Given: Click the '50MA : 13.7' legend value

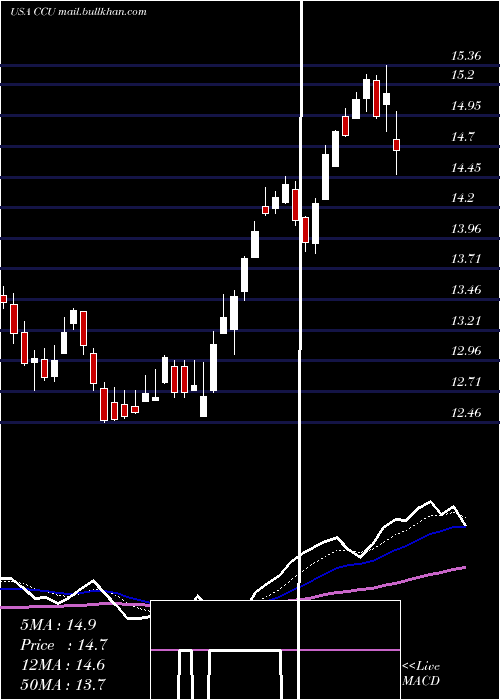Looking at the screenshot, I should tap(62, 684).
